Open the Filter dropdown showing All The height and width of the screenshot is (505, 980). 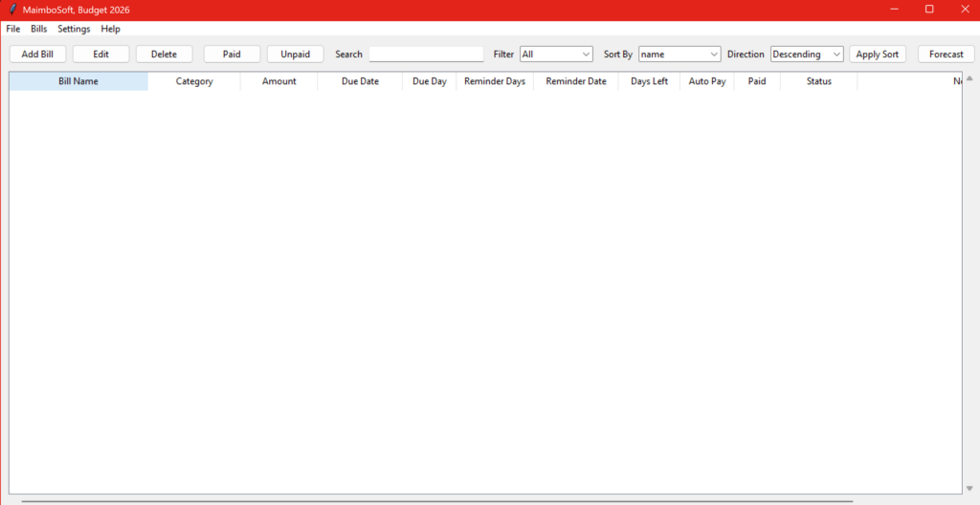(x=556, y=55)
